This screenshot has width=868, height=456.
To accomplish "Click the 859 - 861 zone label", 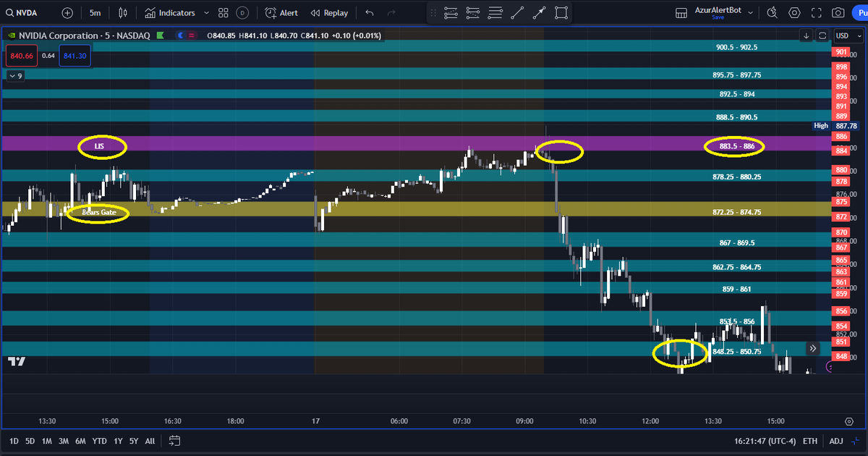I will click(736, 290).
